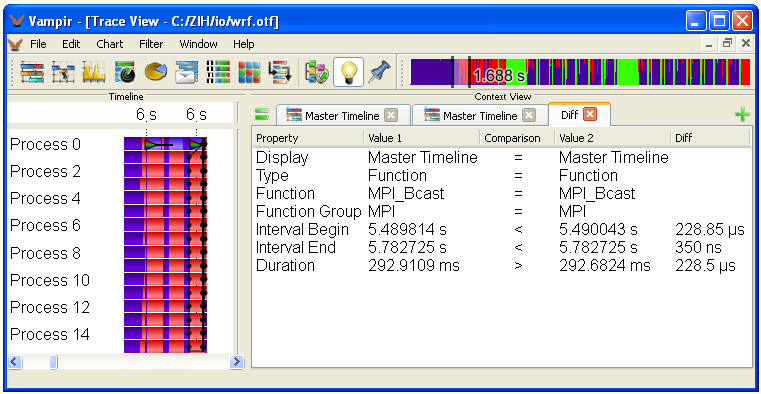Open the Process Summary icon
Screen dimensions: 761x394
click(217, 72)
